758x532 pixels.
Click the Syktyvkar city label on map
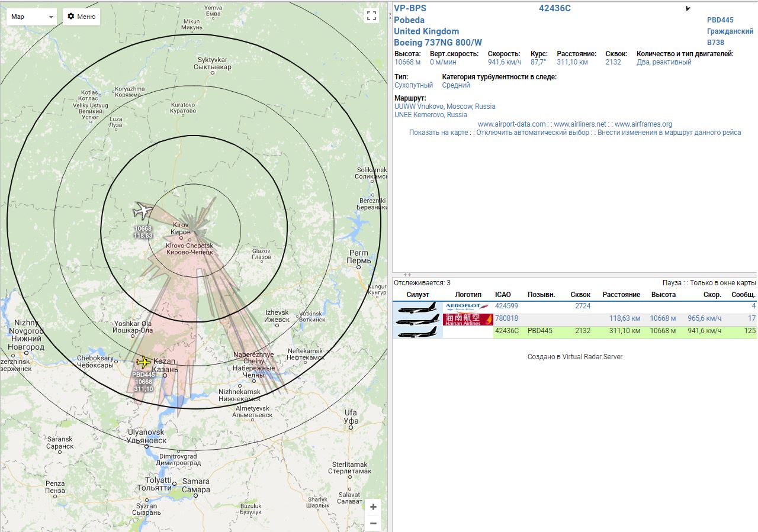pos(212,63)
